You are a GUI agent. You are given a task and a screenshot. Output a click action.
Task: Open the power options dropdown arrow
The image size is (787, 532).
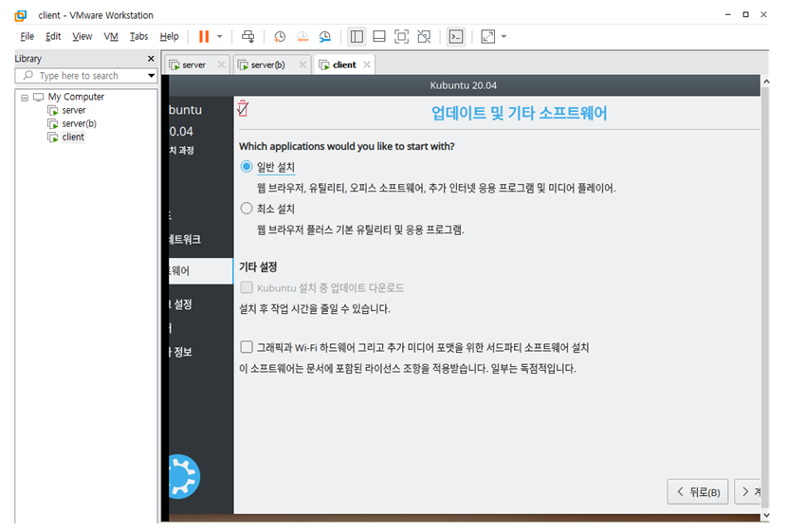tap(219, 37)
